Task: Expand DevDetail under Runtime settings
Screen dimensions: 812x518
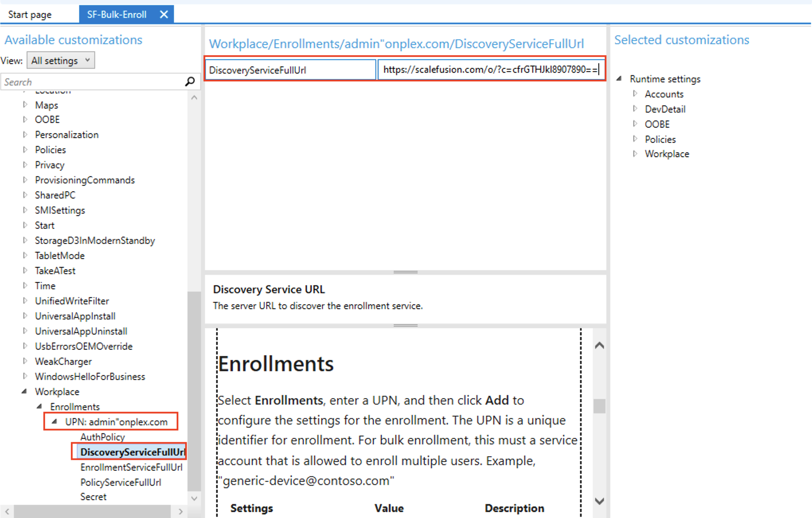Action: coord(635,109)
